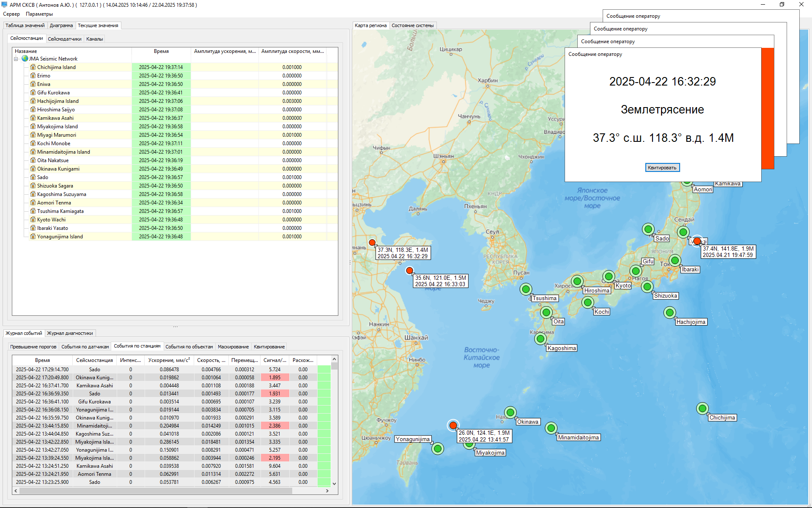Viewport: 812px width, 508px height.
Task: Switch to the Маскирование tab
Action: (x=233, y=347)
